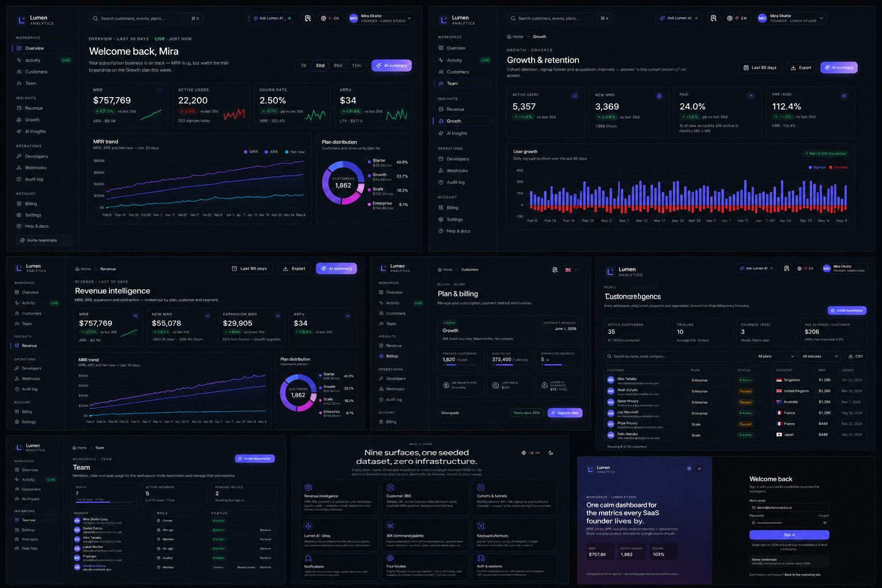Click MRR card icon in Revenue intelligence panel
Image resolution: width=882 pixels, height=588 pixels.
click(136, 316)
